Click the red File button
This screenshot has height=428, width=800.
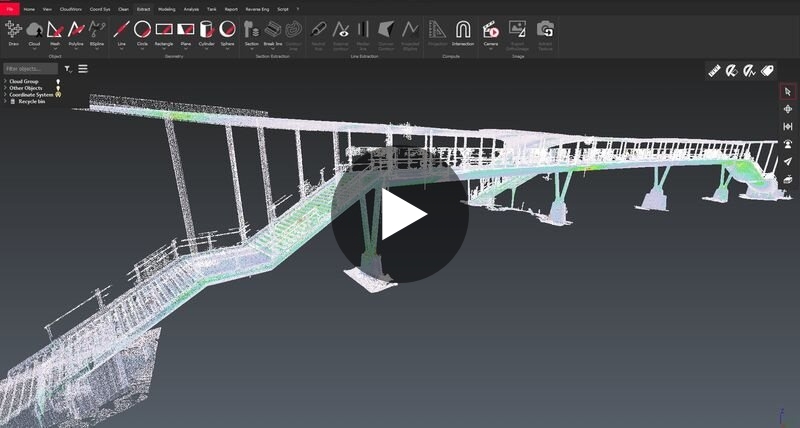(9, 8)
